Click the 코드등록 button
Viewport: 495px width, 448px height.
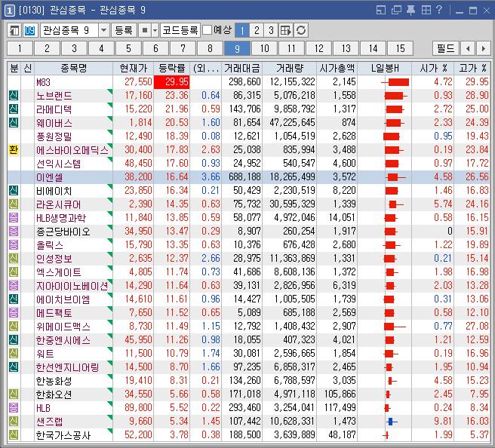pos(180,31)
